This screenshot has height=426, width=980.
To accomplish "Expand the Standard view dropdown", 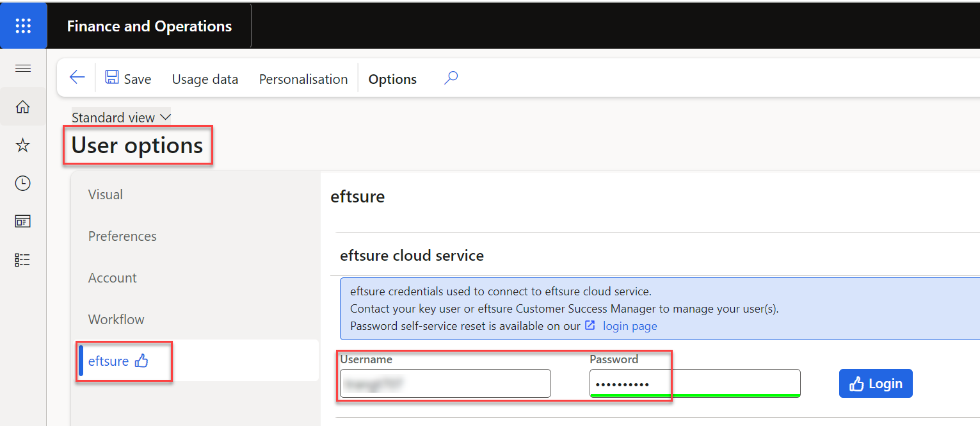I will (121, 117).
